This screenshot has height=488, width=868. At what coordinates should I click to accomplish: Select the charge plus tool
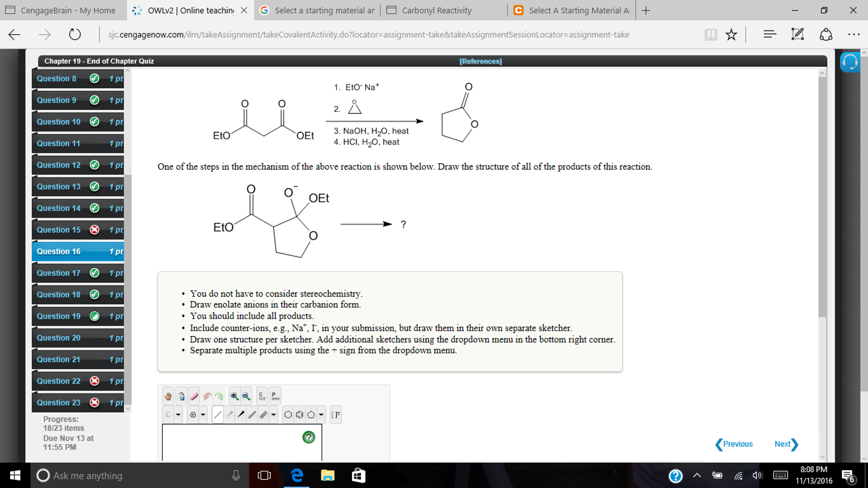(x=193, y=415)
